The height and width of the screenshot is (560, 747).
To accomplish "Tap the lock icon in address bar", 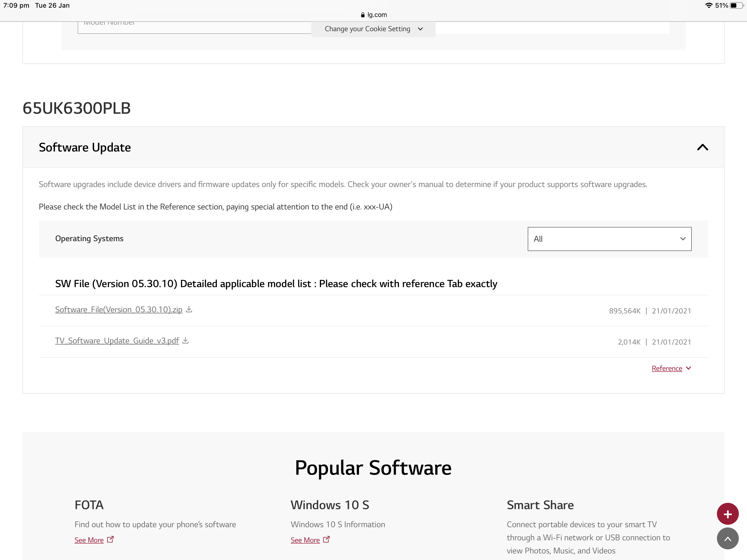I will click(363, 15).
